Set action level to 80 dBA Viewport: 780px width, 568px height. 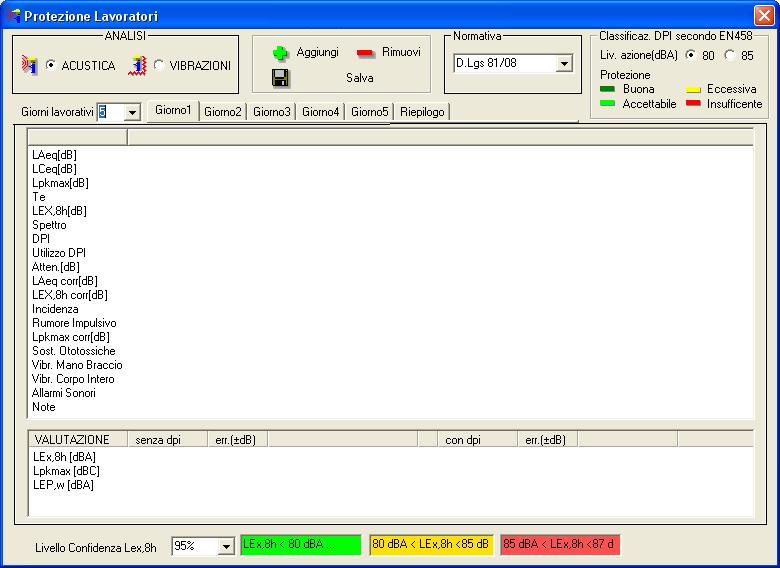690,55
